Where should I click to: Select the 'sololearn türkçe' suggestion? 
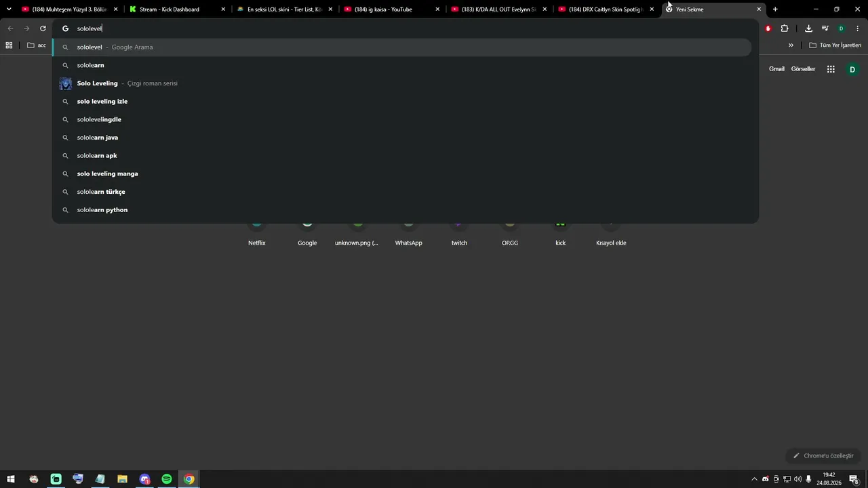pos(402,192)
